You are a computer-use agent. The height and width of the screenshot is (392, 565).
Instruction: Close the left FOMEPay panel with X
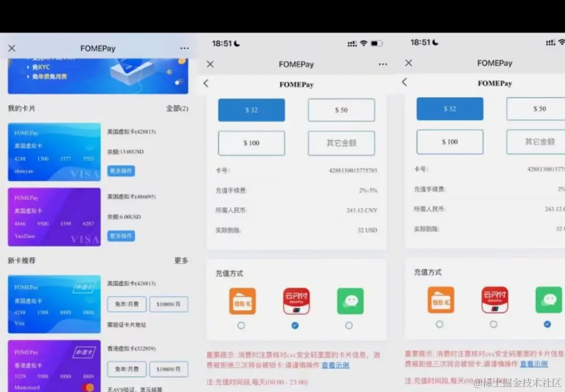click(x=12, y=49)
